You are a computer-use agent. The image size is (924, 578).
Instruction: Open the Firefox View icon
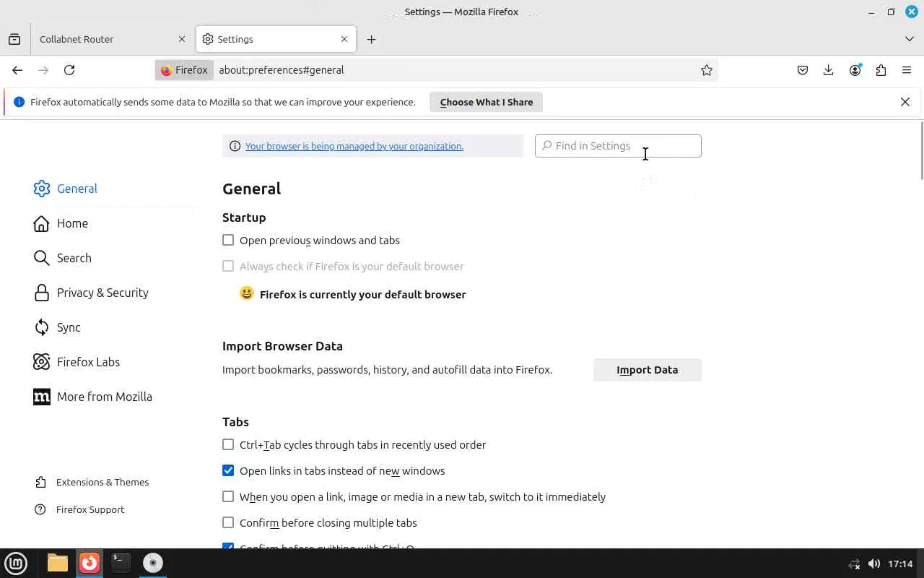click(14, 39)
